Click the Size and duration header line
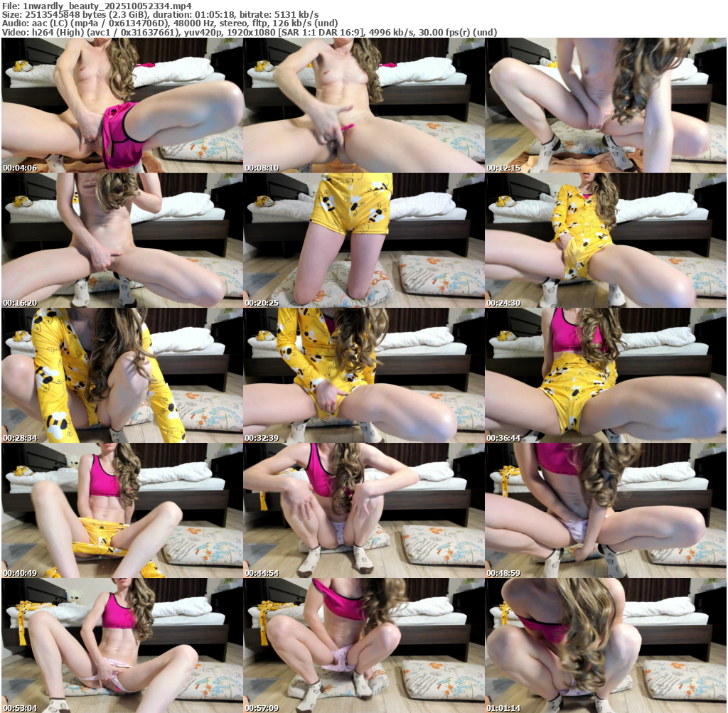 pos(160,14)
